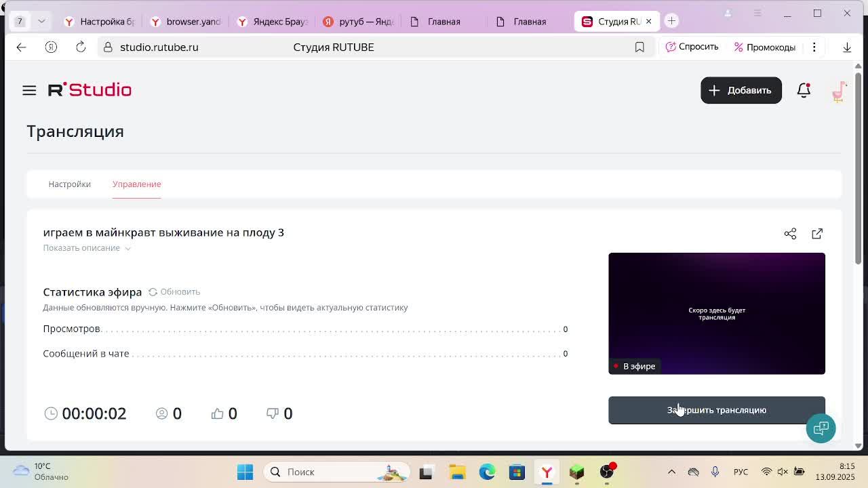This screenshot has height=488, width=868.
Task: Open the hamburger navigation menu
Action: (29, 90)
